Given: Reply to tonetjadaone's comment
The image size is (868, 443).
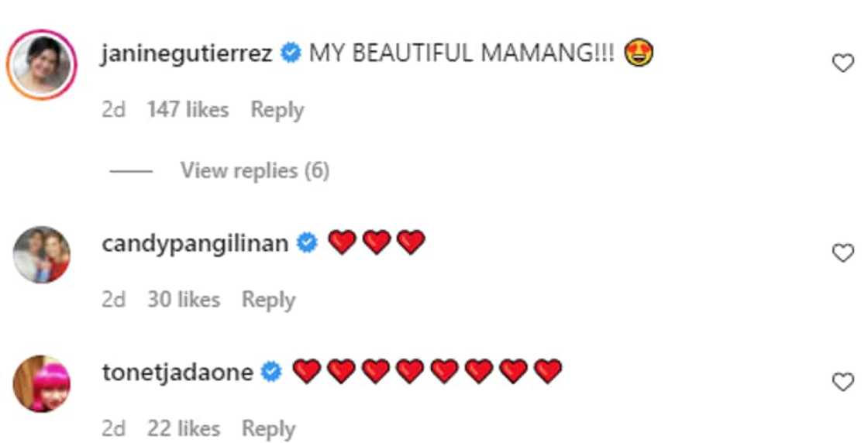Looking at the screenshot, I should pos(268,428).
